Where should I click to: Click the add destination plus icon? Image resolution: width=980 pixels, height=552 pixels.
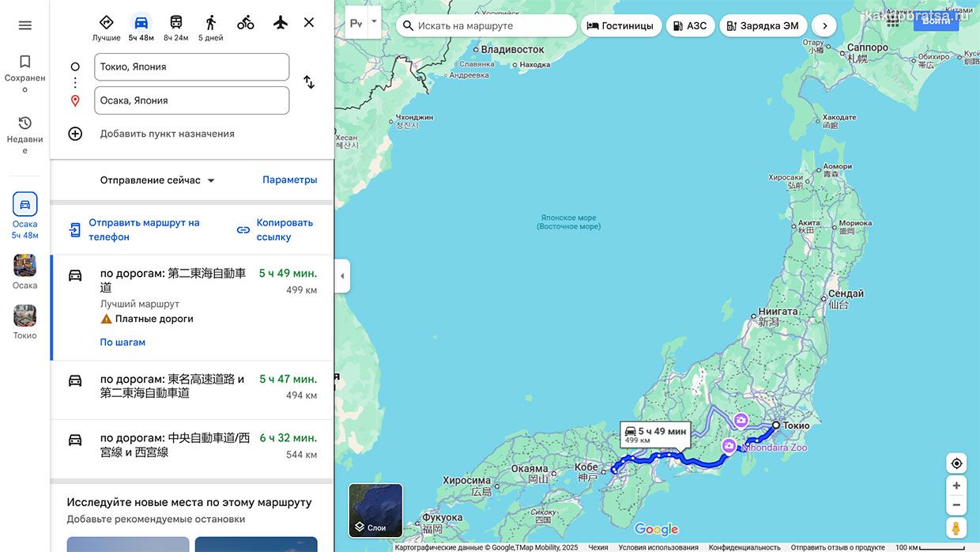[x=75, y=134]
